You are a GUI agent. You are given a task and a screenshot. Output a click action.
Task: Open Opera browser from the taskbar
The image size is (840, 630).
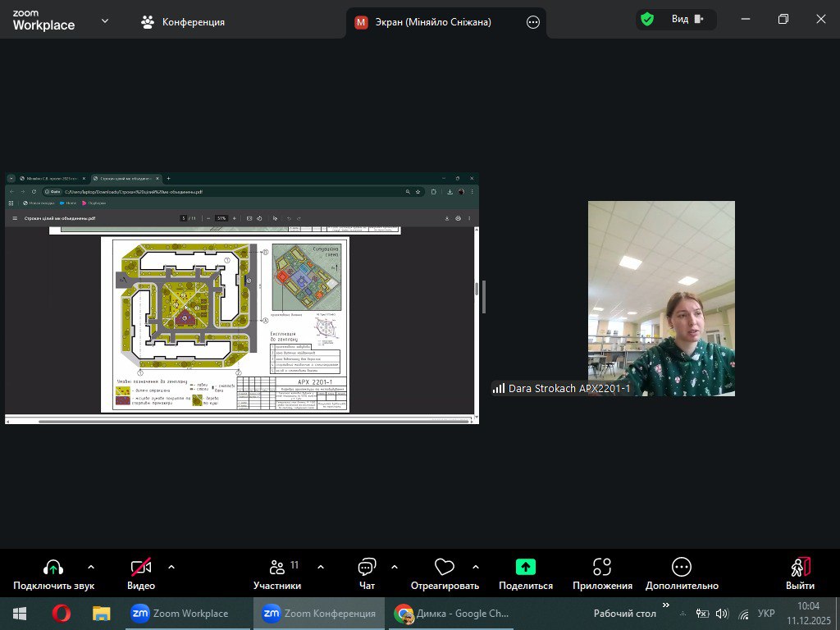[61, 614]
